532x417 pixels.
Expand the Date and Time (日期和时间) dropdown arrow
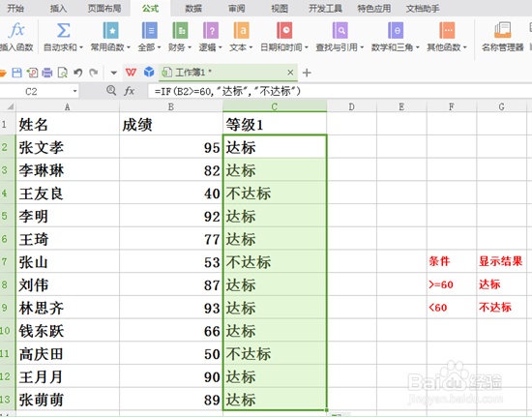tap(306, 47)
